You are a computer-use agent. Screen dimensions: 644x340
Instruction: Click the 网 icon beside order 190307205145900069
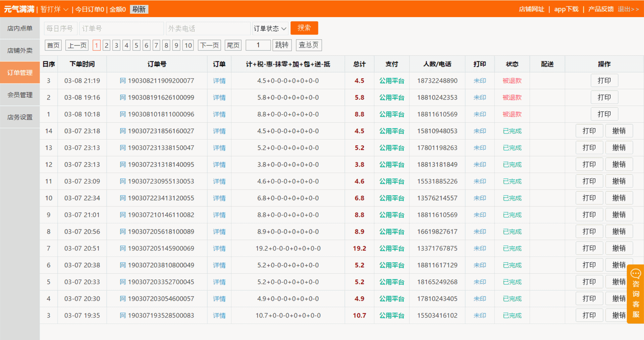point(123,248)
